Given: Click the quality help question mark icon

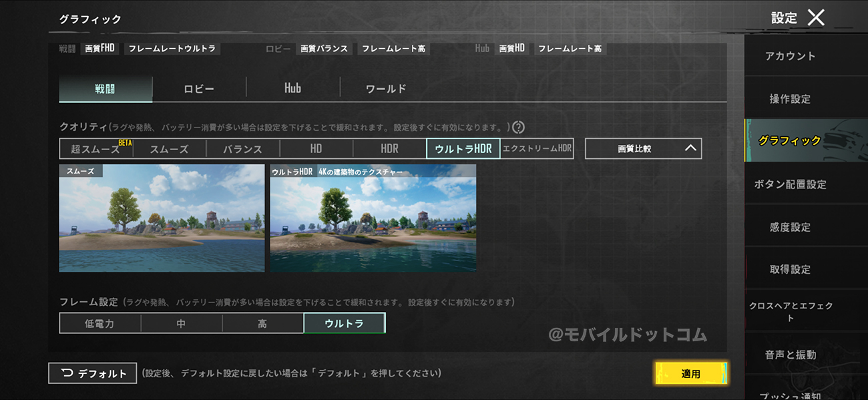Looking at the screenshot, I should point(518,127).
